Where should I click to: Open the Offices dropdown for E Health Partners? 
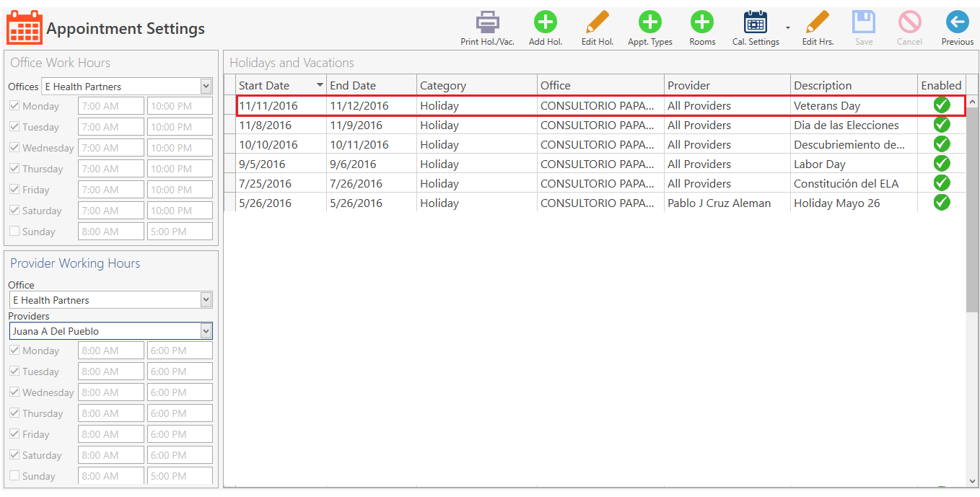(x=207, y=86)
